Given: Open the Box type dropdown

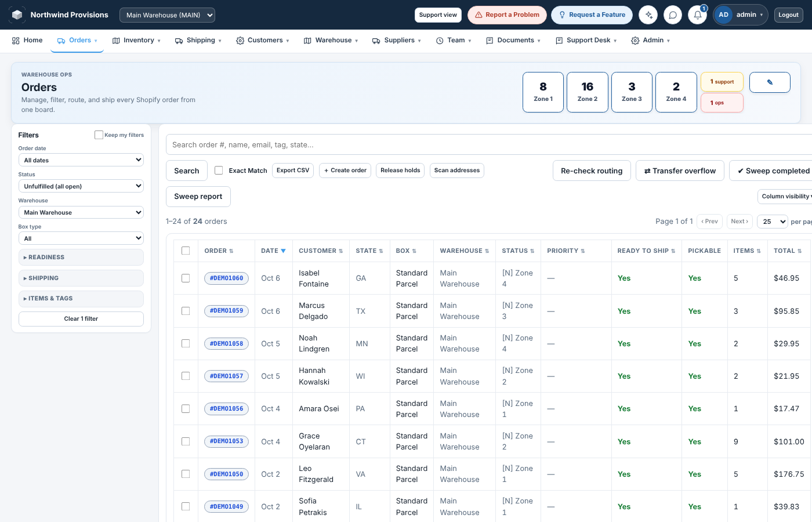Looking at the screenshot, I should 81,238.
